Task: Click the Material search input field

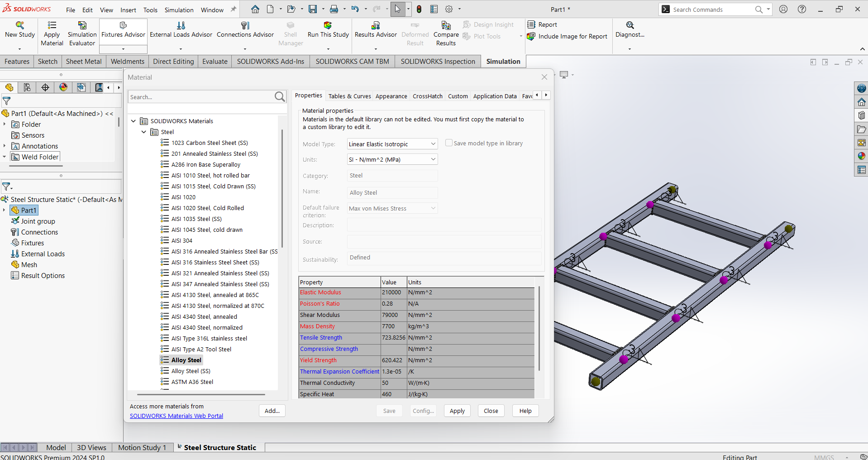Action: [x=201, y=97]
